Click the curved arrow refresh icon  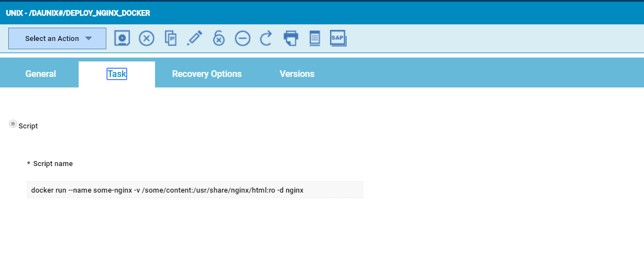tap(266, 38)
